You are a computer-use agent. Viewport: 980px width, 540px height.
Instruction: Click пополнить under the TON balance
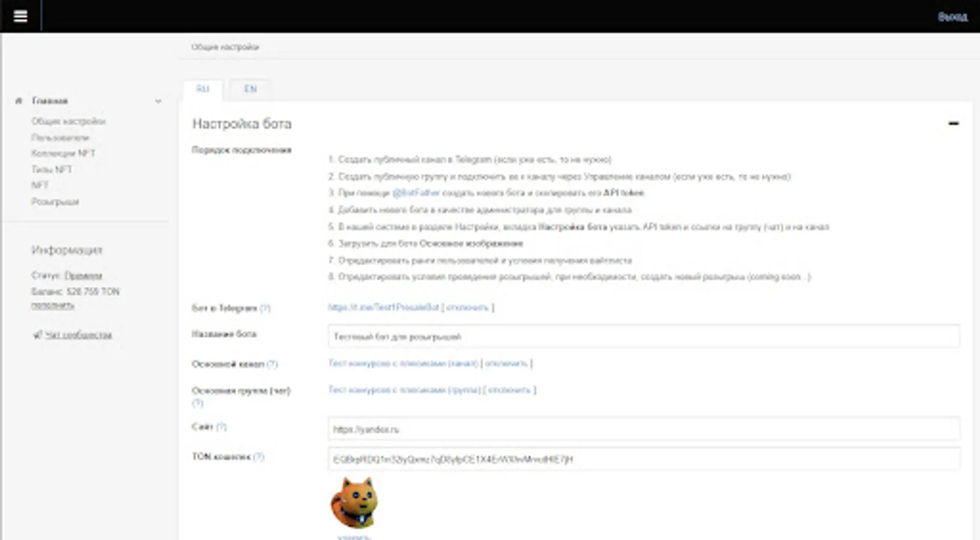[x=53, y=305]
